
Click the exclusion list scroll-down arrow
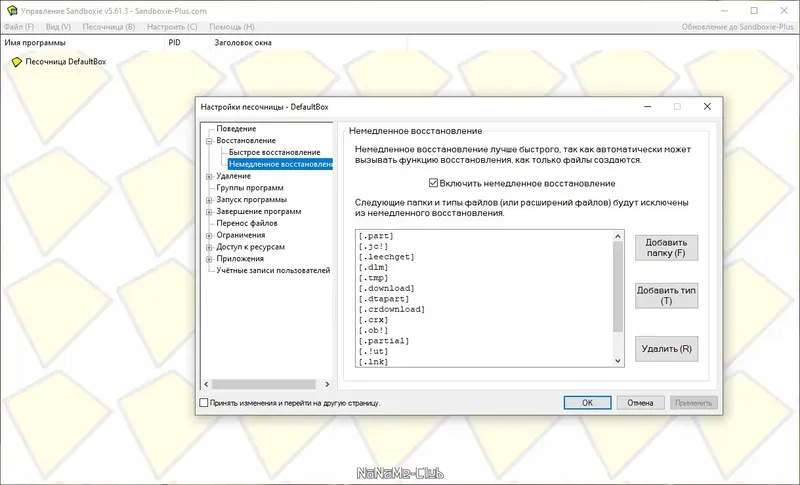click(x=618, y=361)
